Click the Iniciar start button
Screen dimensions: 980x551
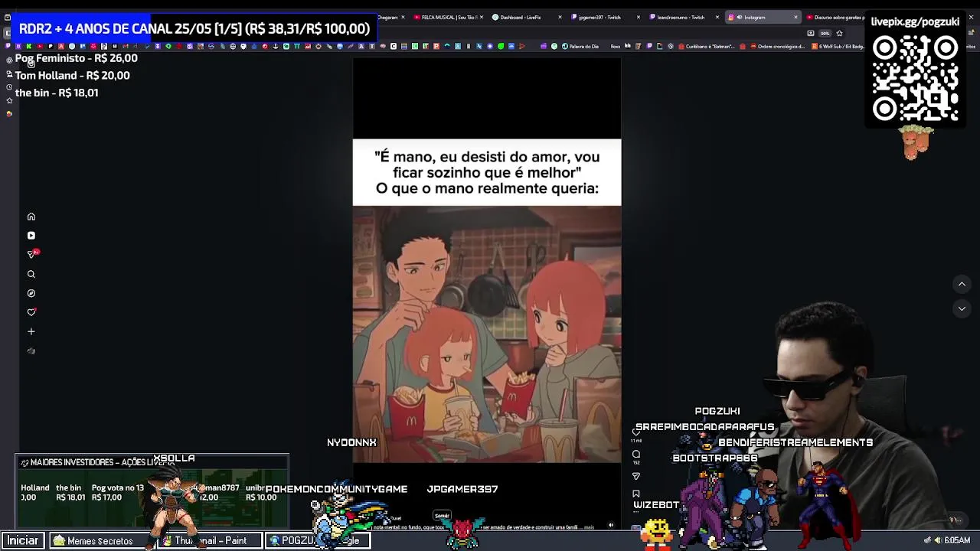click(23, 540)
